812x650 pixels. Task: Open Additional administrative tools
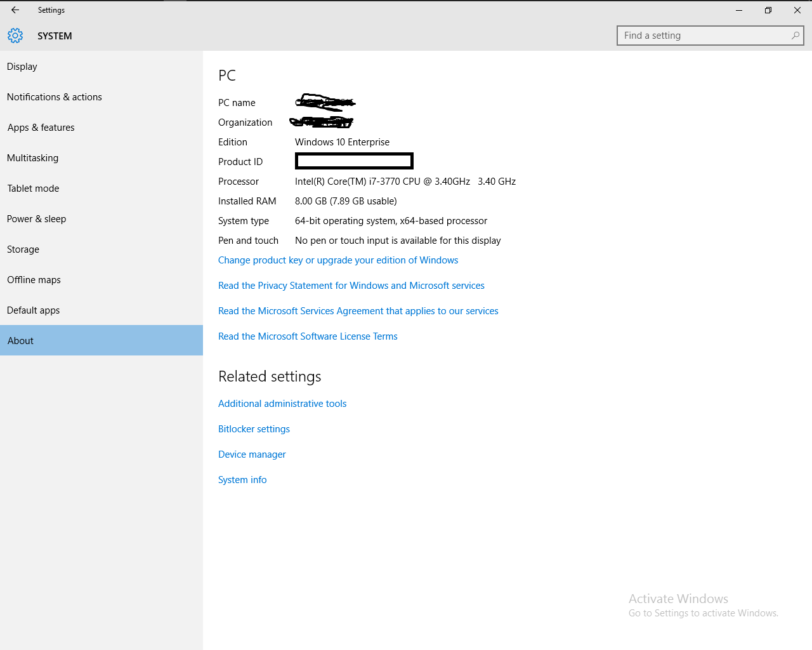pos(282,403)
